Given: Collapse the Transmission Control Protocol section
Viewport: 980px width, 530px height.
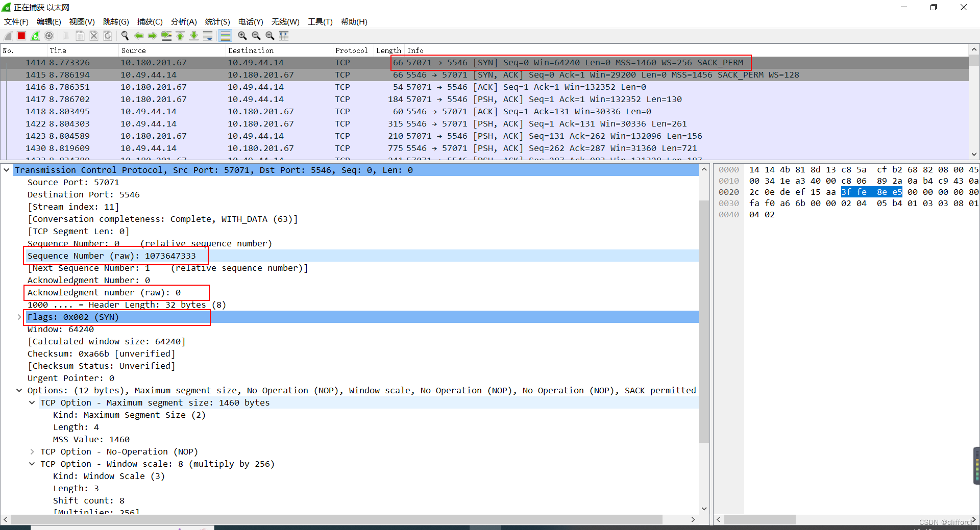Looking at the screenshot, I should coord(6,170).
